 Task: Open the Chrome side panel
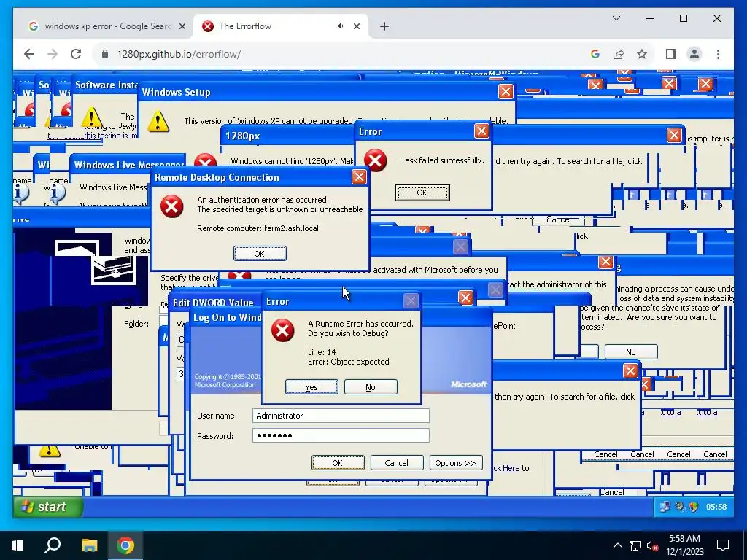tap(671, 54)
